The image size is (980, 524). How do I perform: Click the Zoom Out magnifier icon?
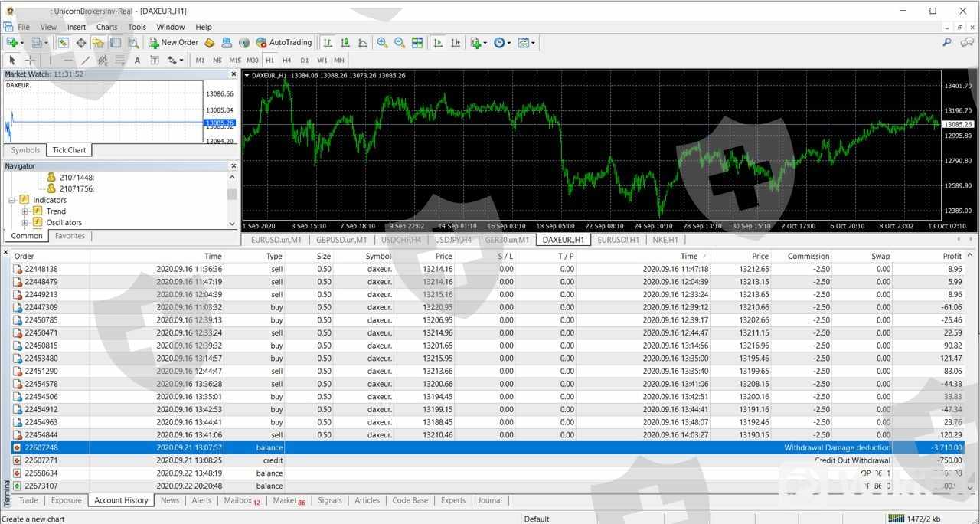click(x=400, y=43)
